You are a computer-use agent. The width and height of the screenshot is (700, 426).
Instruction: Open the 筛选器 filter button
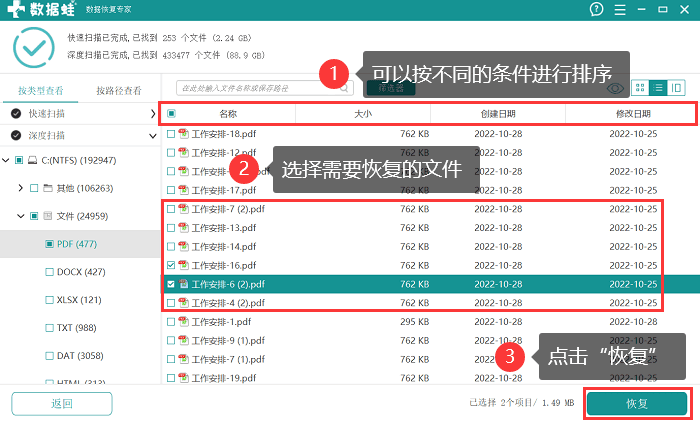tap(391, 88)
